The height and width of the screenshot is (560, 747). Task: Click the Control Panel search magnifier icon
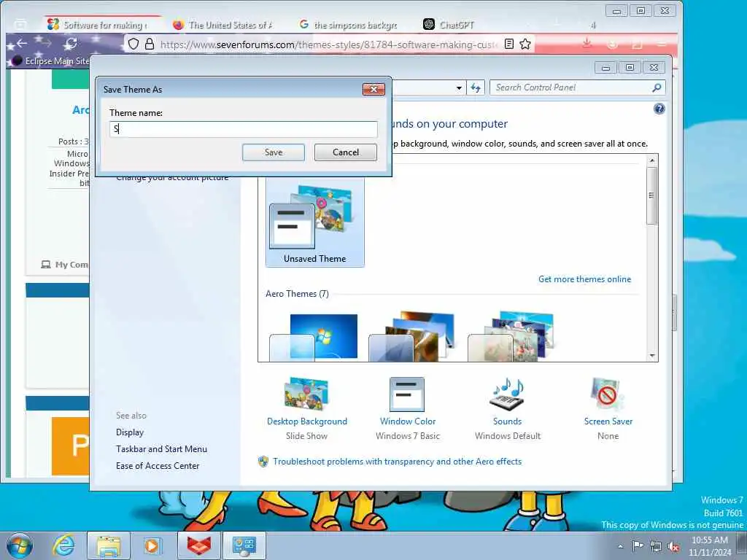coord(657,87)
